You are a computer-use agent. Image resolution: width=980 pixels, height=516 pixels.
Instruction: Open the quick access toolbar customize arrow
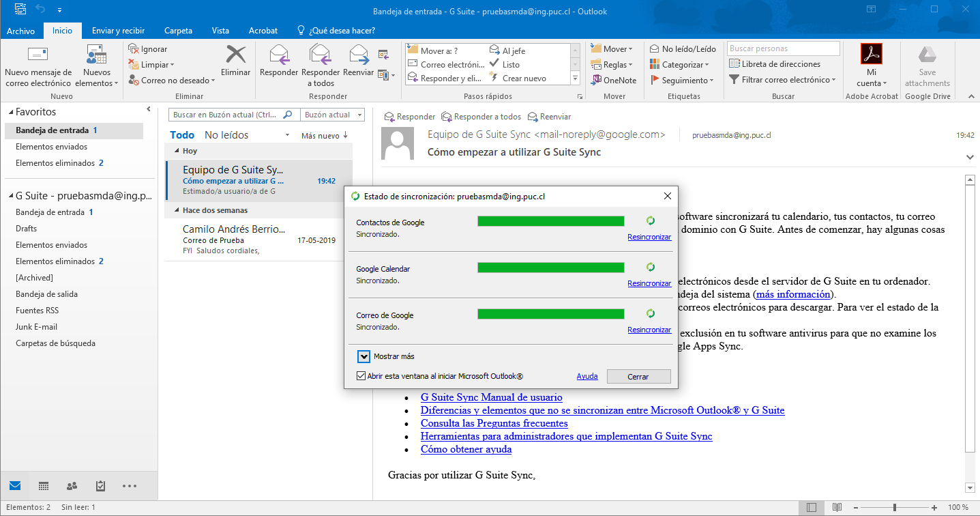(x=59, y=11)
